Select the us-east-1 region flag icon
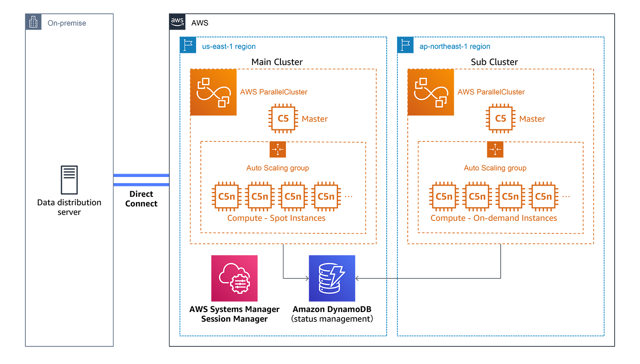The image size is (640, 364). [188, 45]
